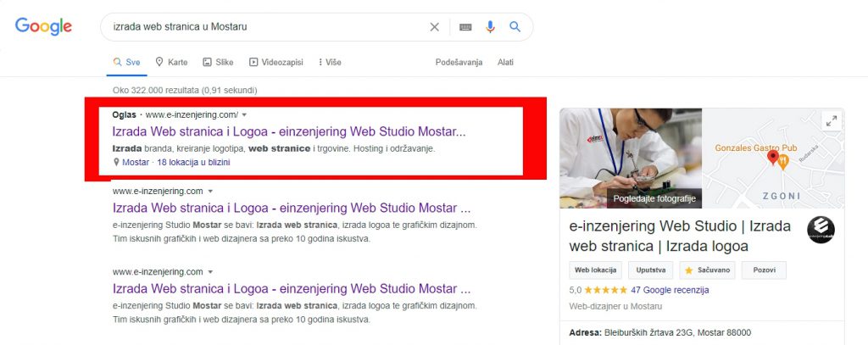Click the Pozovi call button

pos(764,270)
